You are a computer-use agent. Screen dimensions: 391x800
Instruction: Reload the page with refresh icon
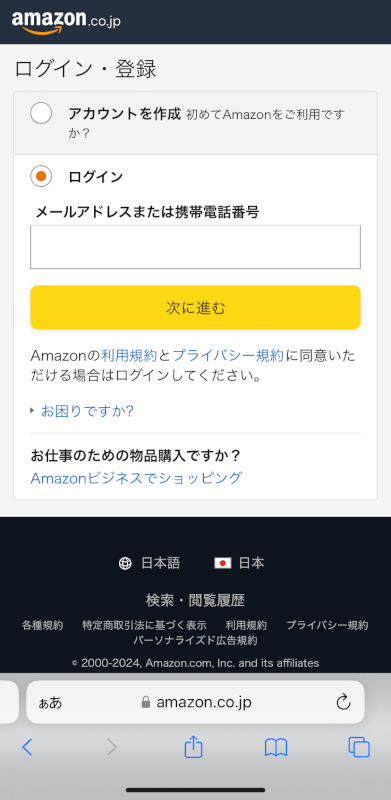tap(344, 703)
